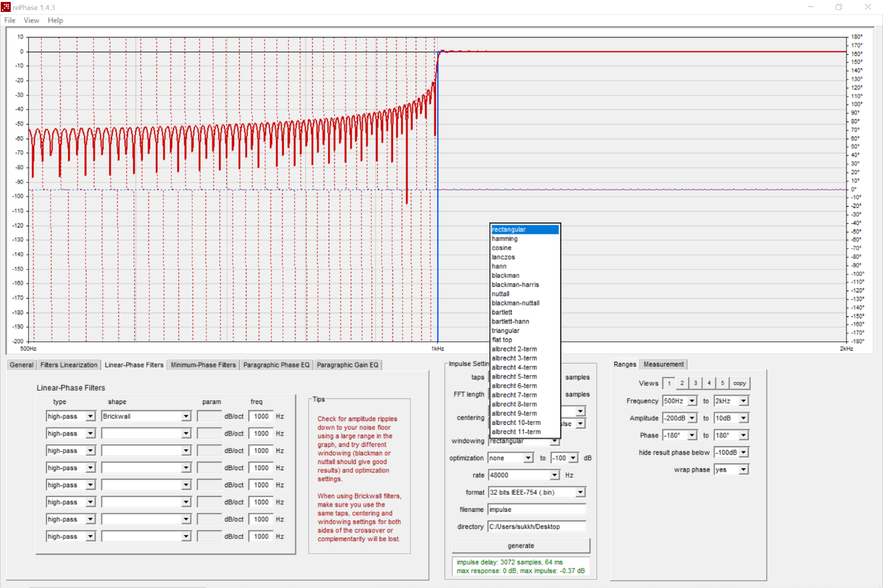Open the hide result phase below dropdown

[x=744, y=453]
